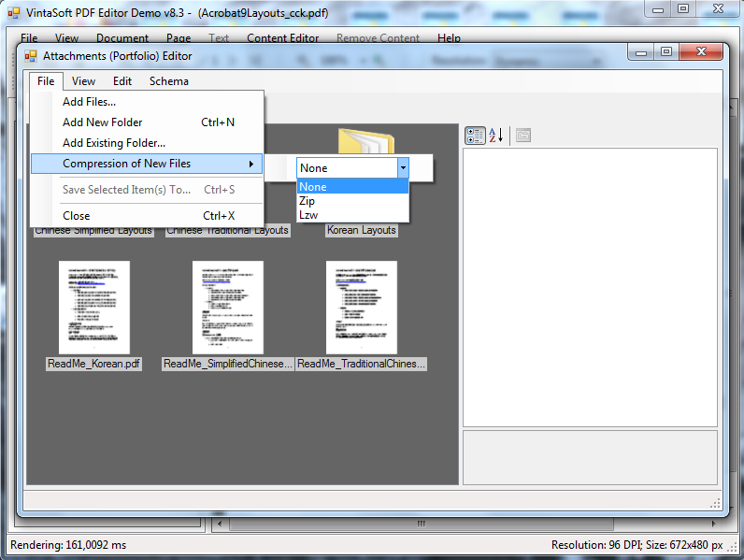The height and width of the screenshot is (560, 744).
Task: Select None in the compression list
Action: coord(352,186)
